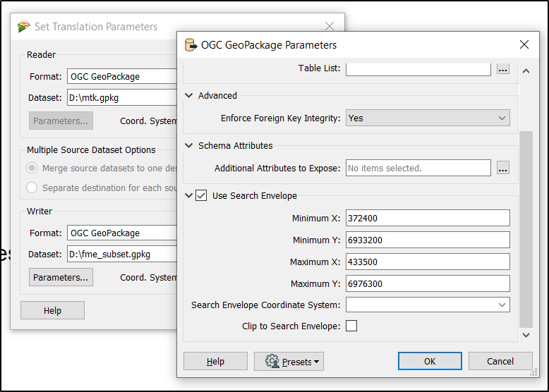Click Writer Dataset field D:\fme_subset.gpkg
Screen dimensions: 549x392
(x=122, y=255)
